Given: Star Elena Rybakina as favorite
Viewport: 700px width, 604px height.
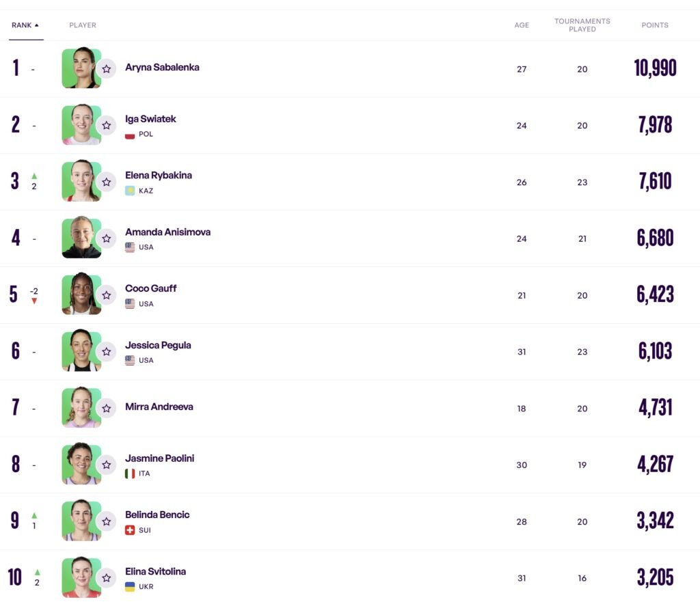Looking at the screenshot, I should tap(106, 182).
